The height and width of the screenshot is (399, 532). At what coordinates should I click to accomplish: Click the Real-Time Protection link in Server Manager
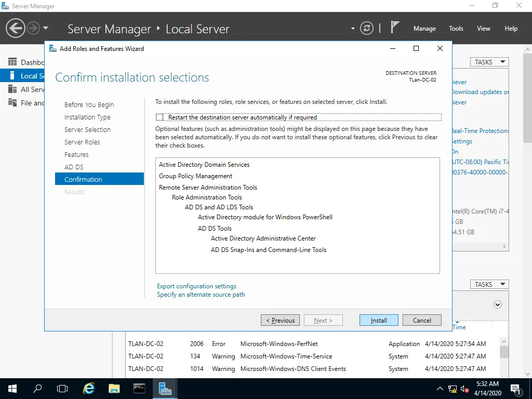pyautogui.click(x=480, y=131)
